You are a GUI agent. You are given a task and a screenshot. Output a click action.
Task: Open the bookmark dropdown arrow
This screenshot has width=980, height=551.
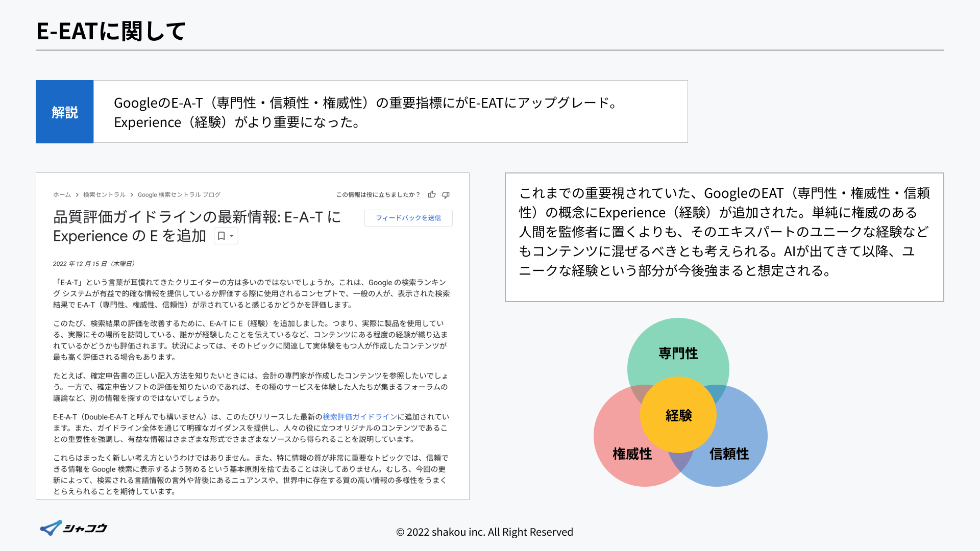[231, 236]
